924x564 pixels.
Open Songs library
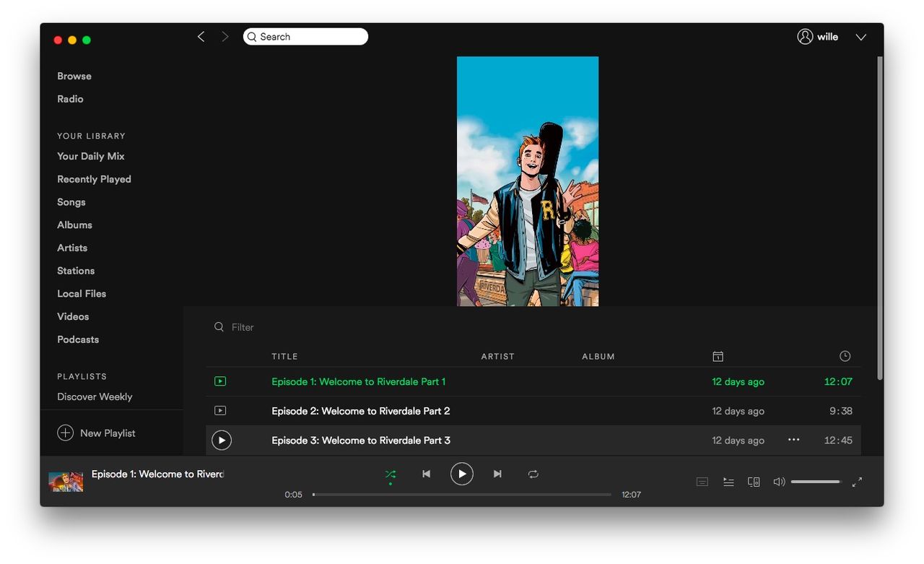tap(71, 202)
